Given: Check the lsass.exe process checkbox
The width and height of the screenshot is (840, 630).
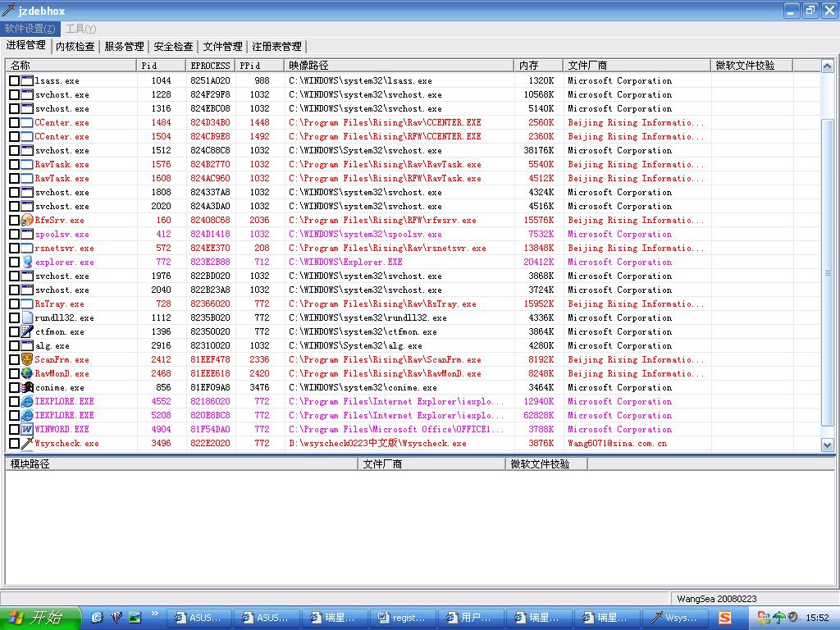Looking at the screenshot, I should (x=14, y=81).
